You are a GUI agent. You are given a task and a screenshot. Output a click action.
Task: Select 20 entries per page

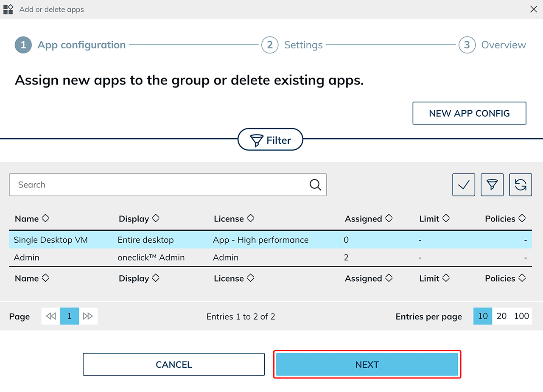pos(501,316)
